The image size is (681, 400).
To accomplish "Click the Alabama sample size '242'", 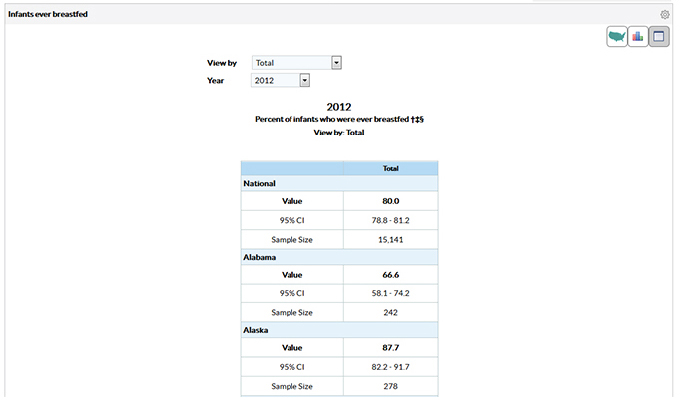I will pyautogui.click(x=390, y=313).
